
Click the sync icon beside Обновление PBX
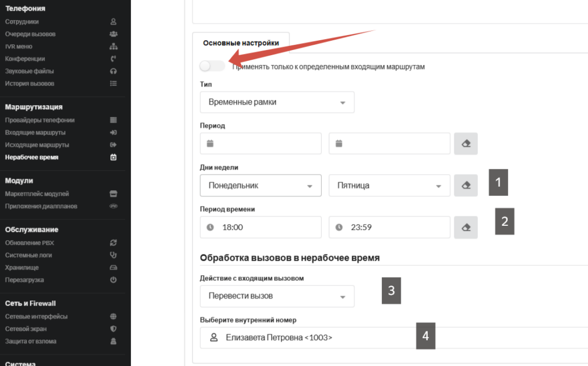(x=113, y=243)
